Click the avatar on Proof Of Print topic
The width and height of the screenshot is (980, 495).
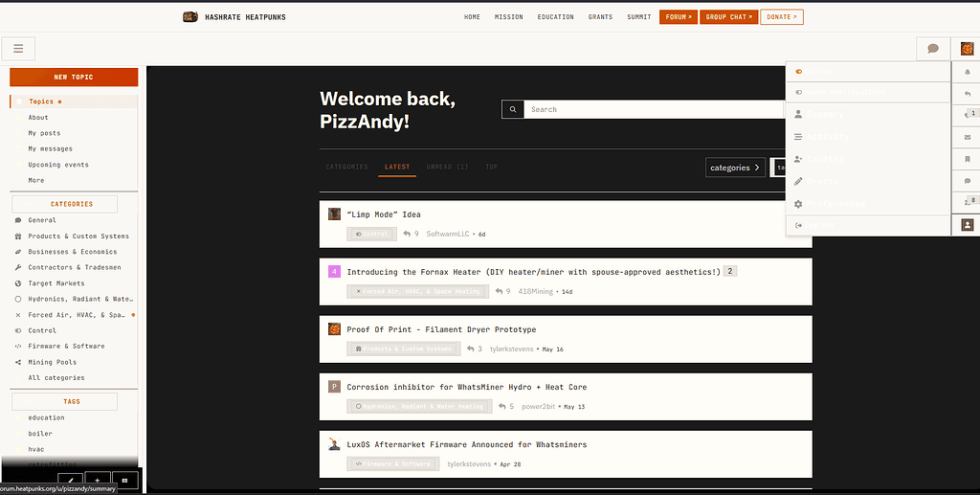(x=334, y=328)
